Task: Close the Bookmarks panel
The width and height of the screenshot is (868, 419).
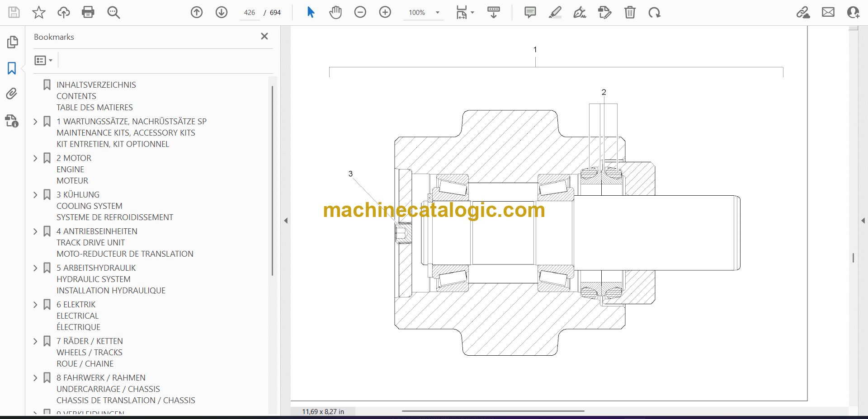Action: point(264,36)
